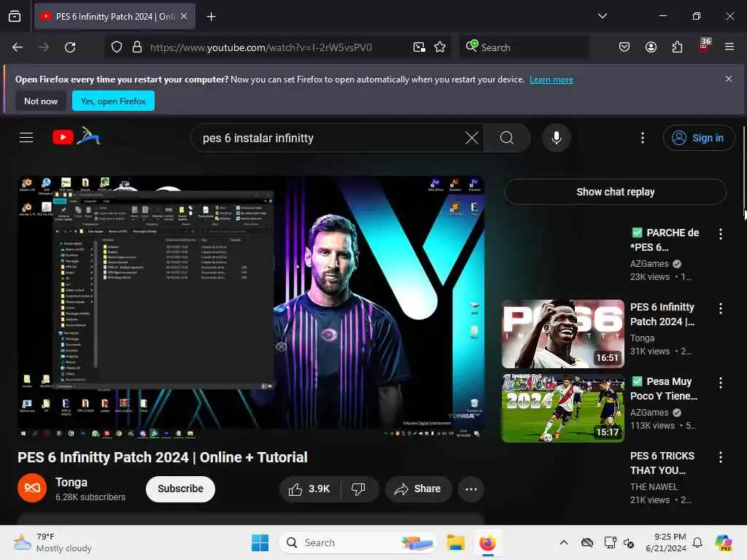747x560 pixels.
Task: Launch Copilot from the taskbar corner
Action: [723, 542]
